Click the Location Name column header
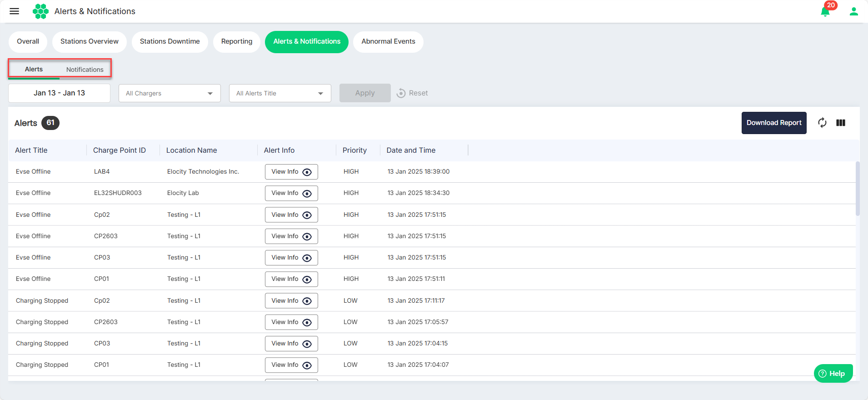Viewport: 868px width, 400px height. 192,150
